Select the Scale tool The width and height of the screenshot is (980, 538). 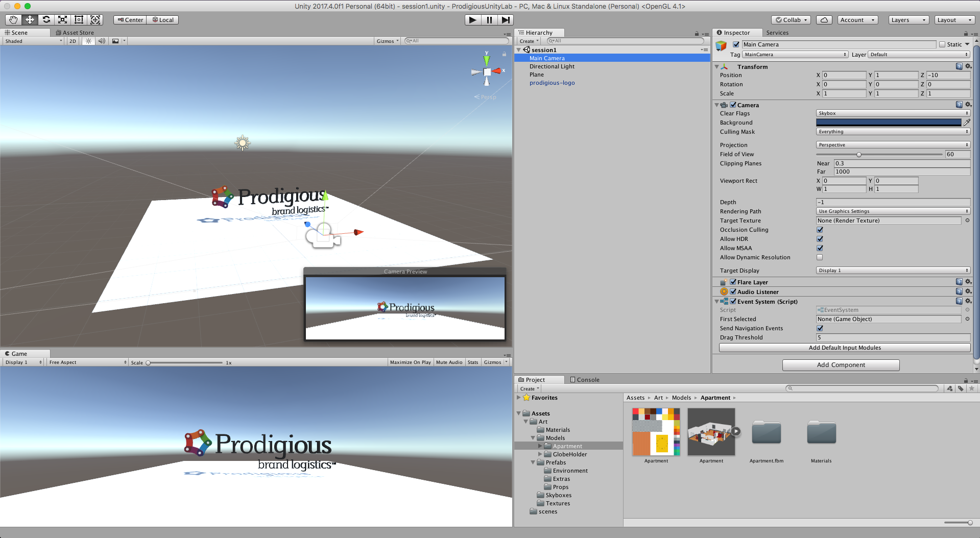pyautogui.click(x=62, y=20)
